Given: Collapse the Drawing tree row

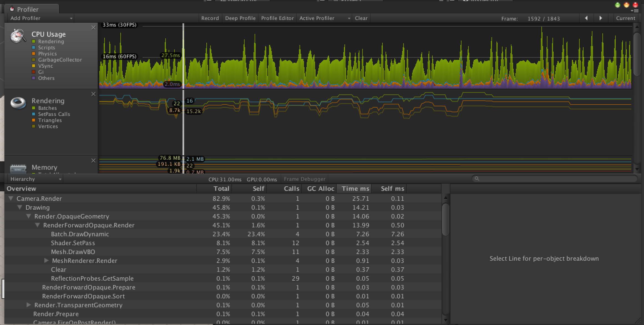Looking at the screenshot, I should point(20,207).
